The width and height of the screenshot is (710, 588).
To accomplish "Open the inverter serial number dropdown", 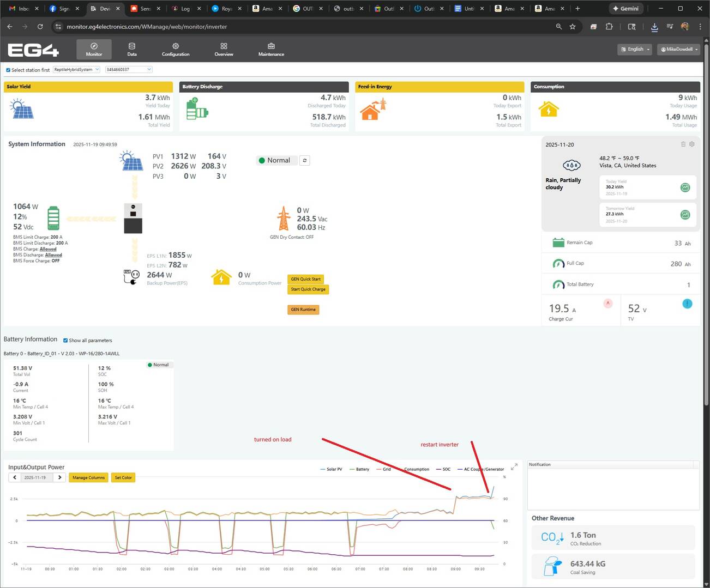I will click(x=129, y=70).
